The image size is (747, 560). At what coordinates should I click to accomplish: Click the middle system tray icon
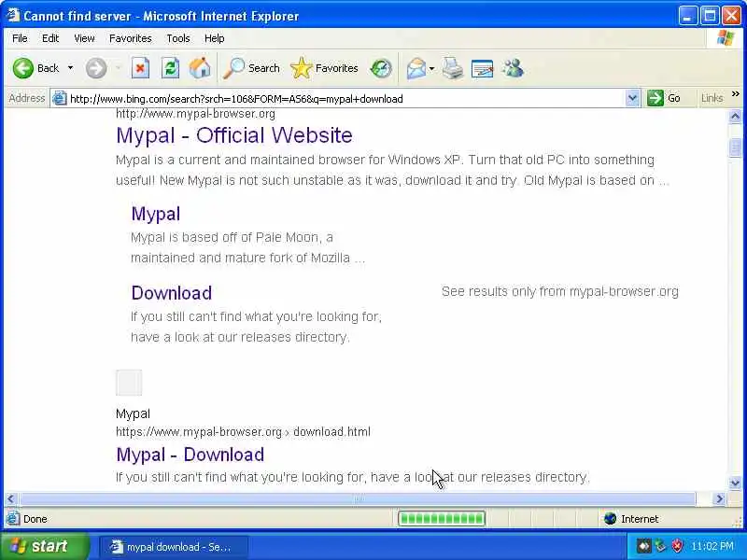(660, 546)
